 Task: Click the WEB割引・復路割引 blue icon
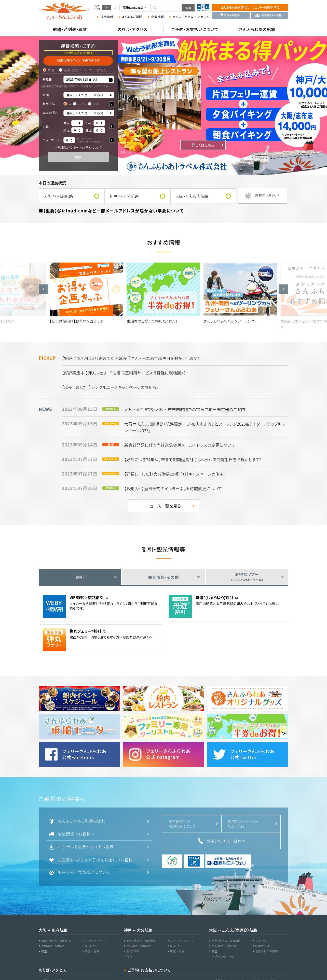coord(54,606)
